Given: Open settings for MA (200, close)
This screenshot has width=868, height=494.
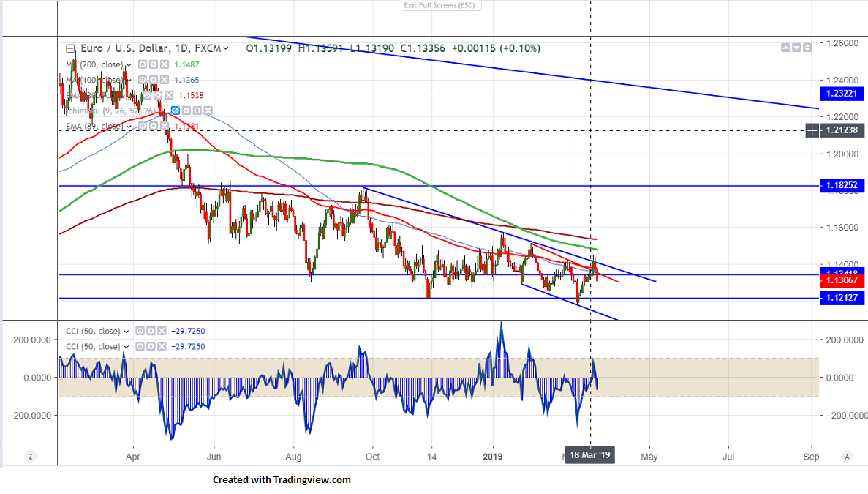Looking at the screenshot, I should (154, 65).
